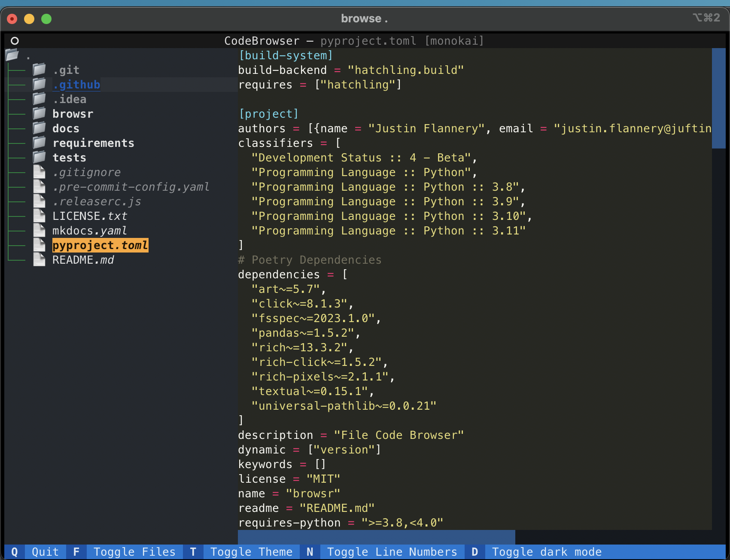
Task: Click the vertical scrollbar thumb
Action: [718, 98]
